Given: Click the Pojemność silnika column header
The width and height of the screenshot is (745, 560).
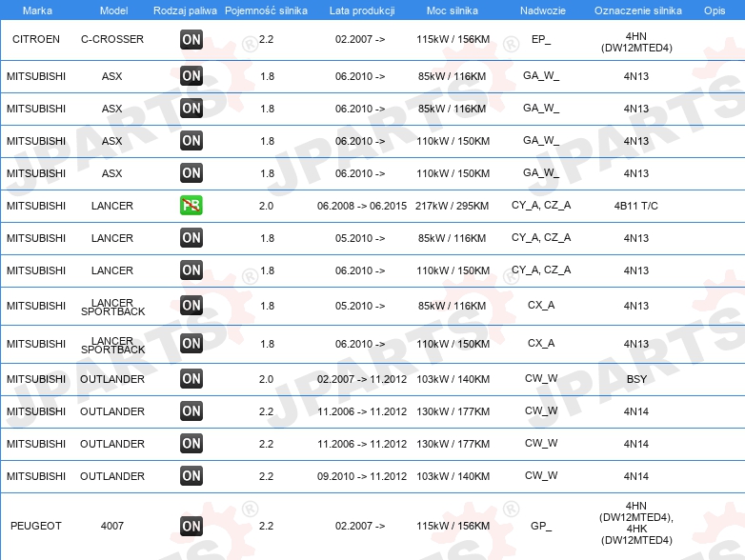Looking at the screenshot, I should pyautogui.click(x=266, y=10).
